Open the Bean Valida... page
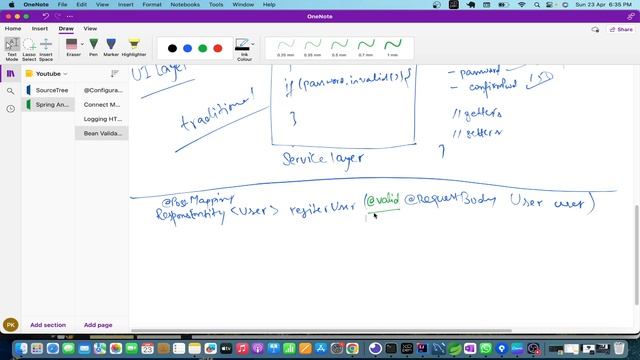The width and height of the screenshot is (640, 360). 102,133
